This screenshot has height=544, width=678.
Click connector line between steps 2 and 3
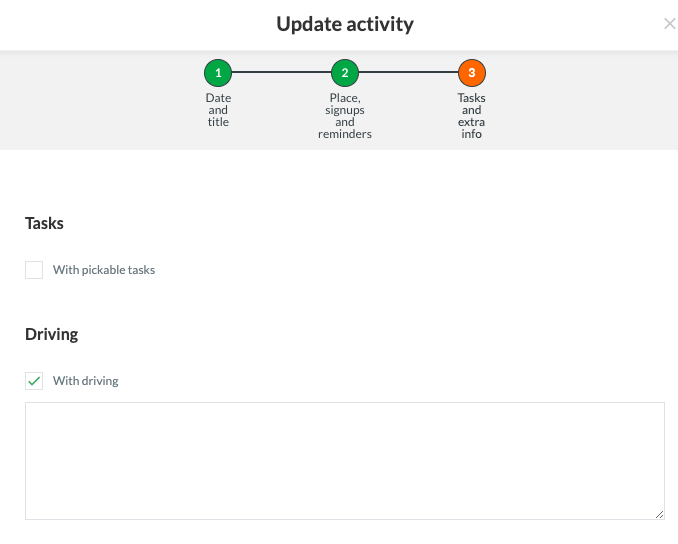pos(408,73)
